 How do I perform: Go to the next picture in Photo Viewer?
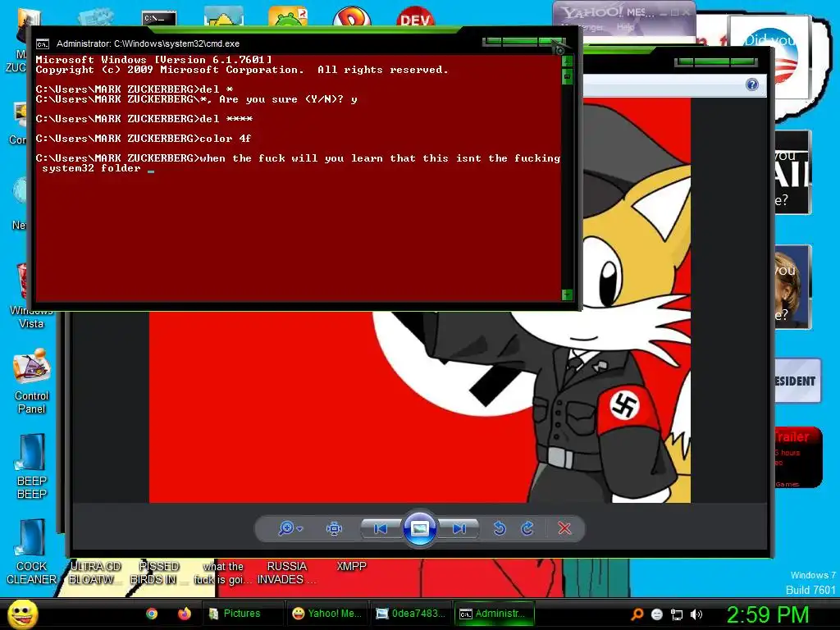(x=459, y=529)
